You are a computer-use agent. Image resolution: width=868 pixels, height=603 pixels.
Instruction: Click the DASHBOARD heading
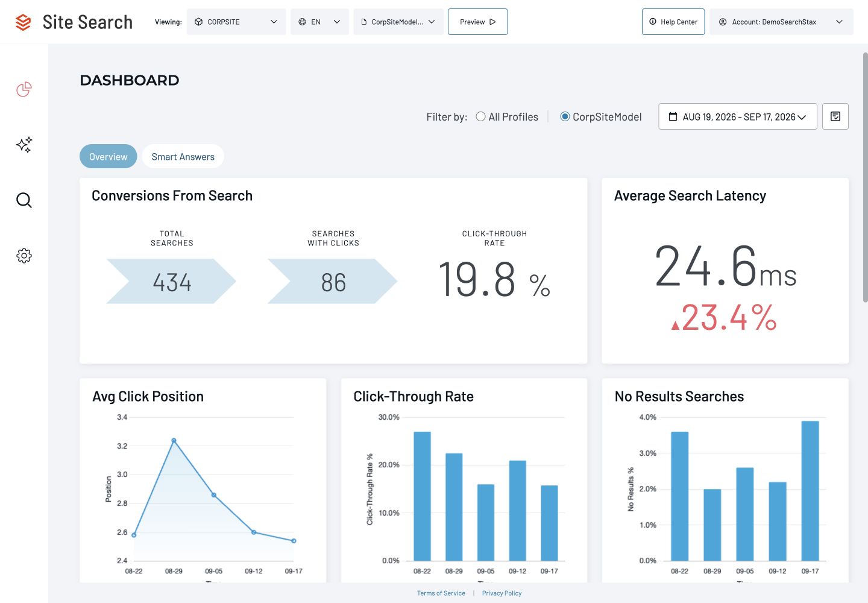(130, 80)
